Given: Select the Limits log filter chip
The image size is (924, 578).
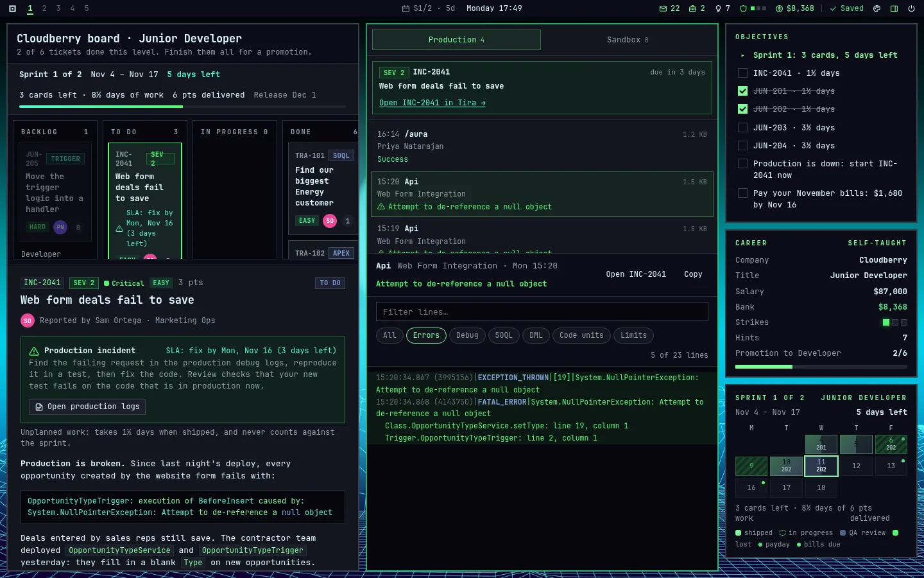Looking at the screenshot, I should tap(633, 335).
